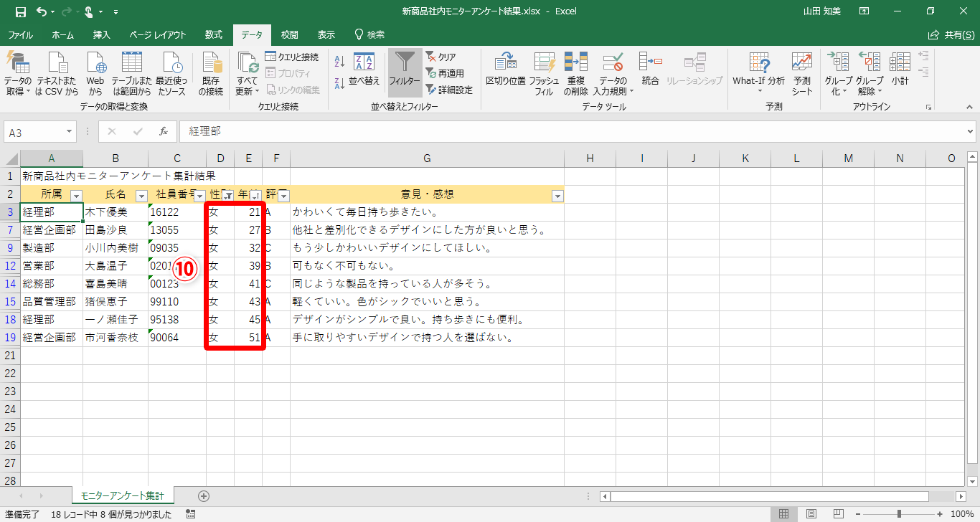Screen dimensions: 980x522
Task: Add a new sheet with the plus icon
Action: pyautogui.click(x=204, y=495)
